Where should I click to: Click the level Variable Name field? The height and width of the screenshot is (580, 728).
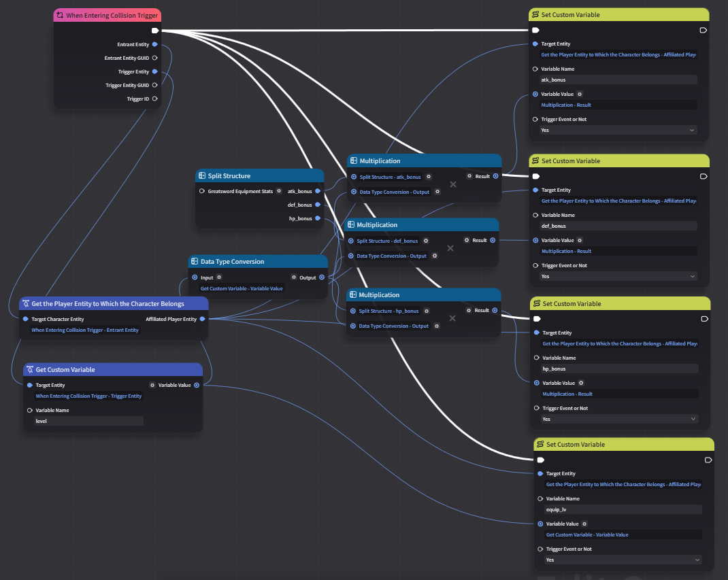(x=88, y=421)
